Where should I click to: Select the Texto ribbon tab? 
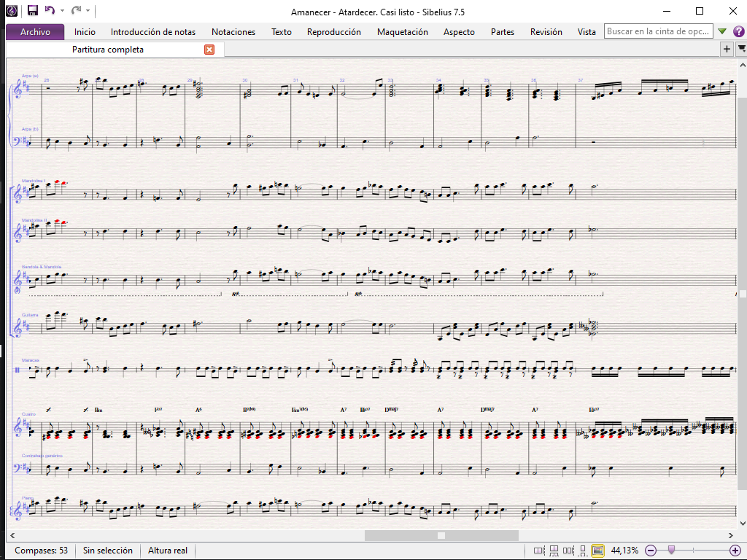(x=282, y=32)
